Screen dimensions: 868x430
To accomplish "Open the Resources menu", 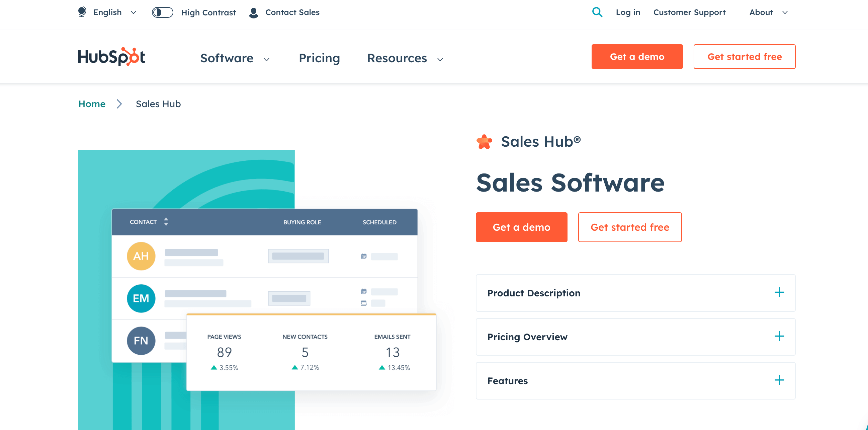I will tap(397, 58).
